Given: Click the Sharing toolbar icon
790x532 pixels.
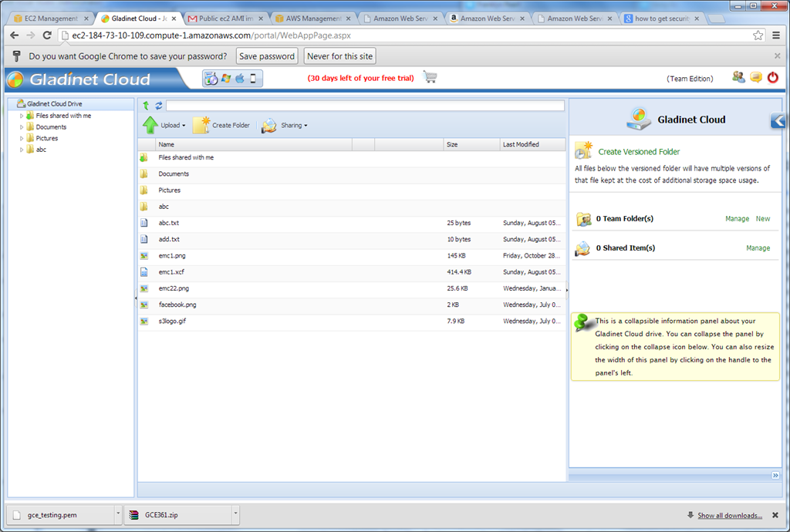Looking at the screenshot, I should click(269, 126).
